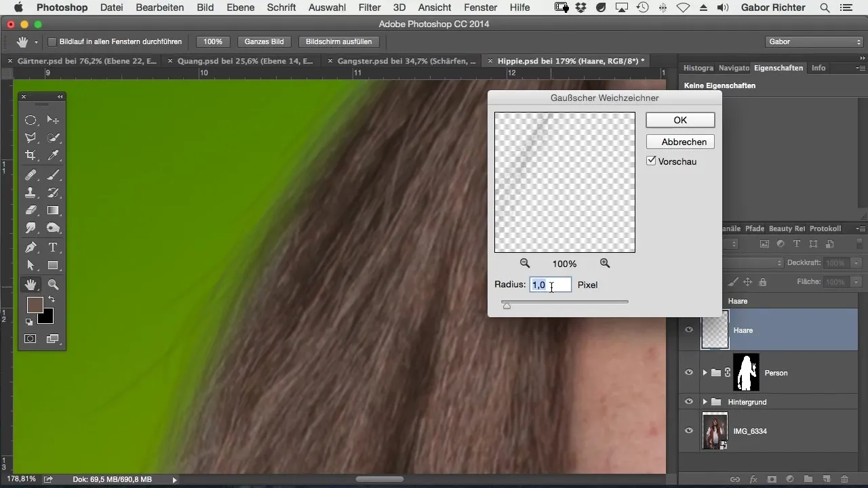Viewport: 868px width, 488px height.
Task: Open the Gabor workspace dropdown
Action: [813, 42]
